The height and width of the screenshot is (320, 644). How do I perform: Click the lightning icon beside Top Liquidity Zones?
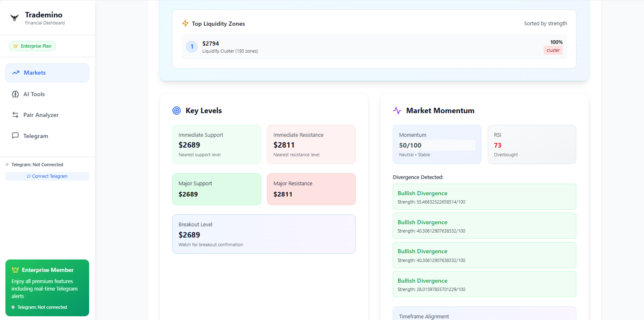point(185,23)
